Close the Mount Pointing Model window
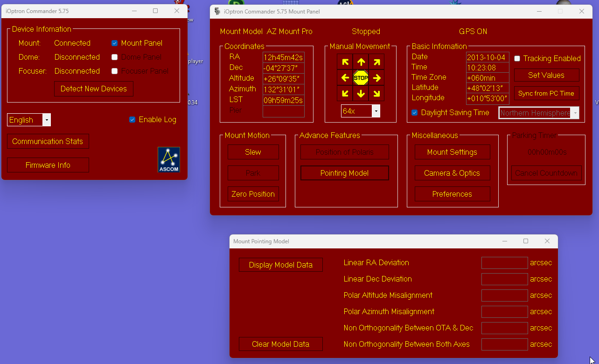This screenshot has width=599, height=364. click(x=547, y=241)
